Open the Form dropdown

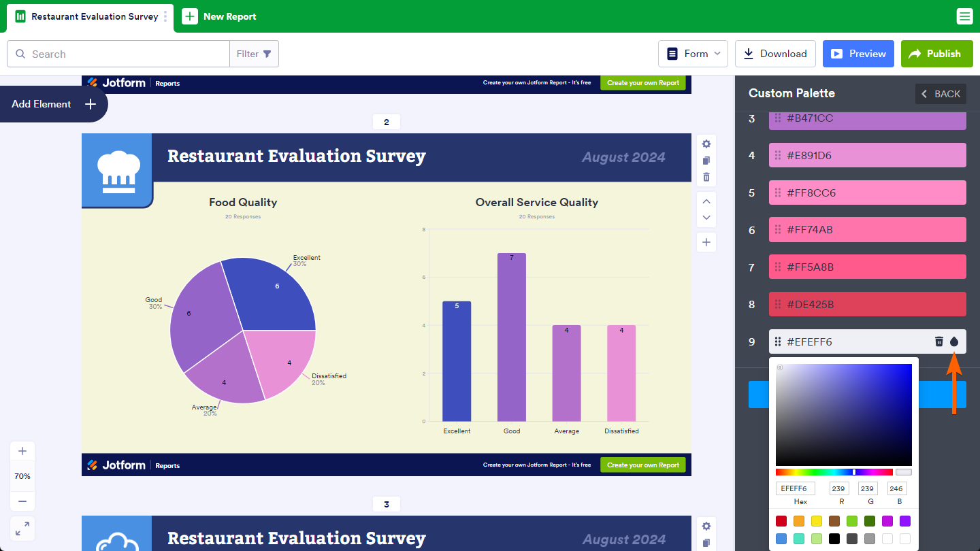[693, 54]
